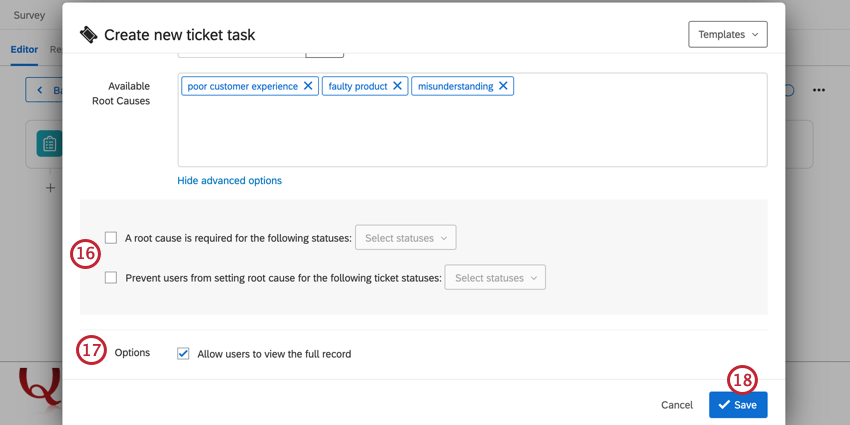Open the three-dots more options menu
The image size is (850, 425).
coord(819,90)
